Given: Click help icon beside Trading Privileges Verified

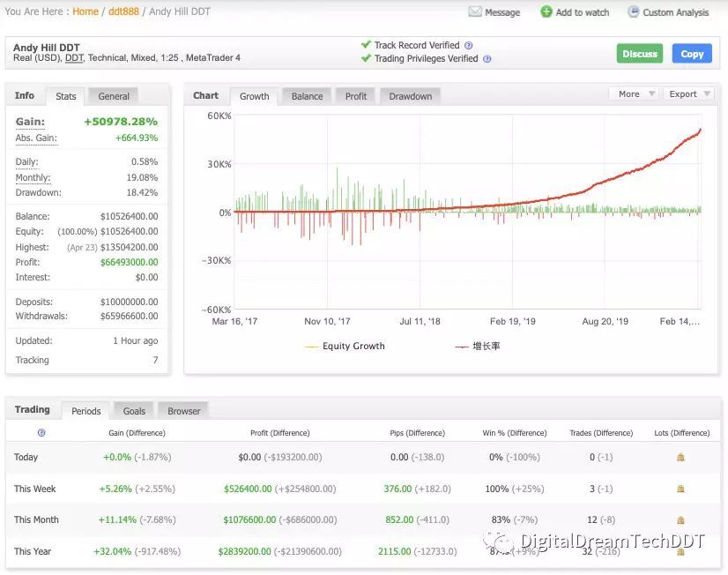Looking at the screenshot, I should [487, 59].
